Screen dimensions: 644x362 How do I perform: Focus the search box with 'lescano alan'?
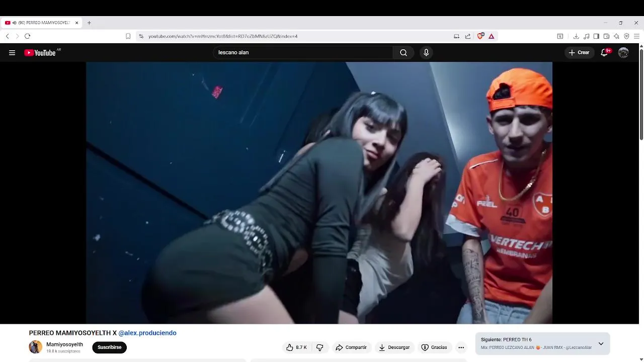[x=303, y=52]
